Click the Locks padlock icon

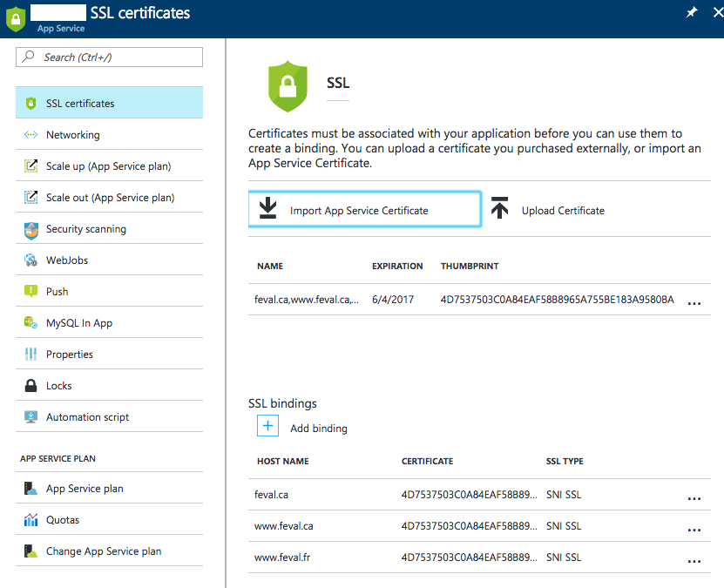click(x=31, y=385)
